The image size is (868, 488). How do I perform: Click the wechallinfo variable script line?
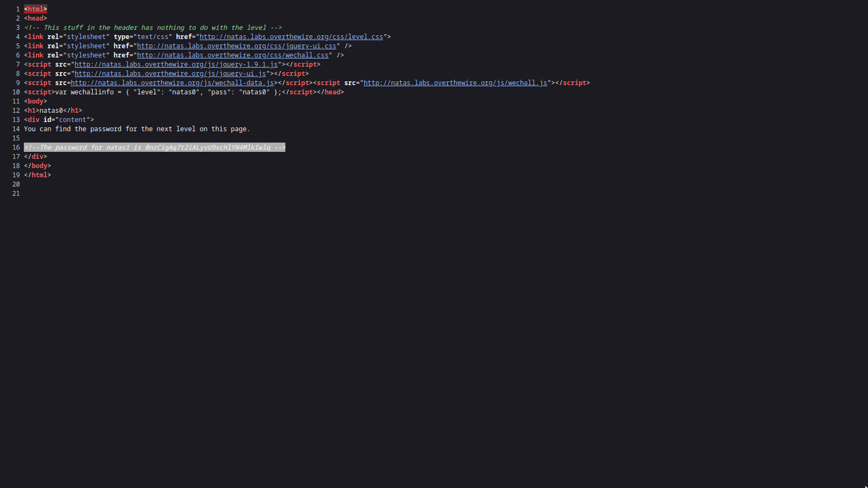184,92
